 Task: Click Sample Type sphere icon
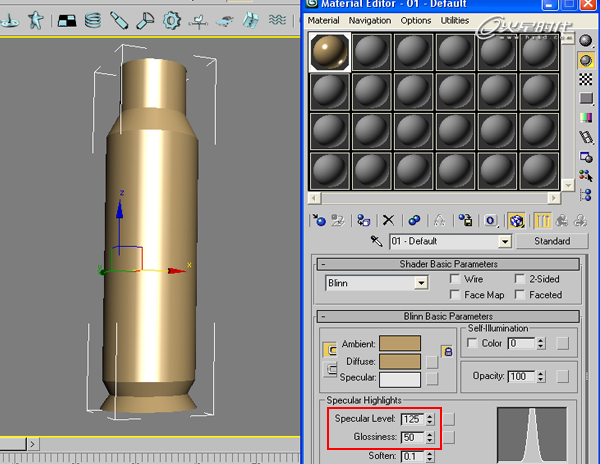click(x=585, y=40)
